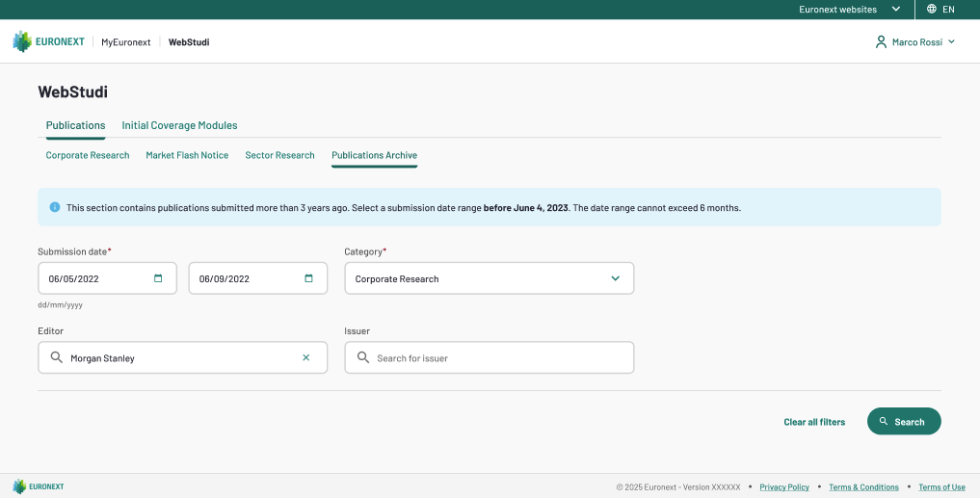Open the Privacy Policy link
Screen dimensions: 980x498
pyautogui.click(x=784, y=486)
